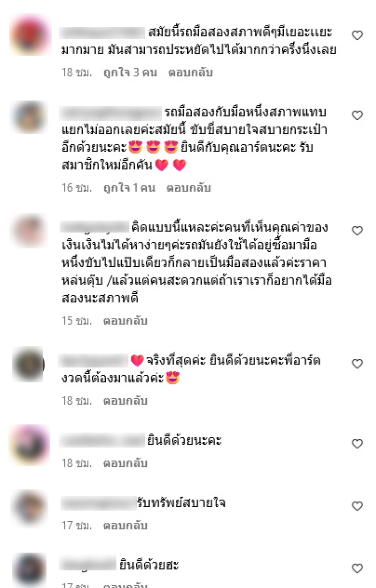Screen dimensions: 376x588
Task: Tap the heart beside ยินดีด้วยนะคะ comment
Action: [x=357, y=443]
